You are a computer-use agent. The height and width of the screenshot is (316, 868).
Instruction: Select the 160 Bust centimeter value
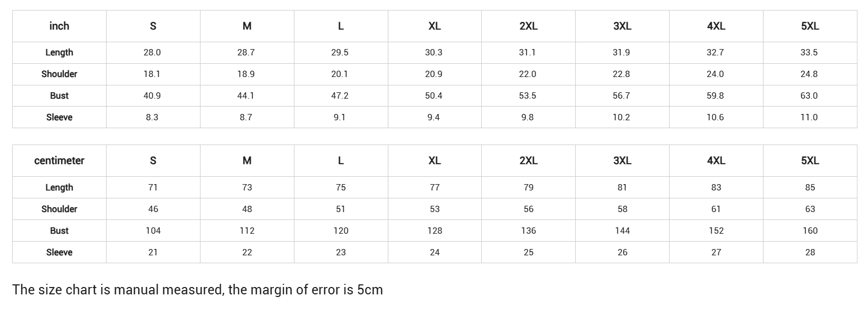pos(810,231)
